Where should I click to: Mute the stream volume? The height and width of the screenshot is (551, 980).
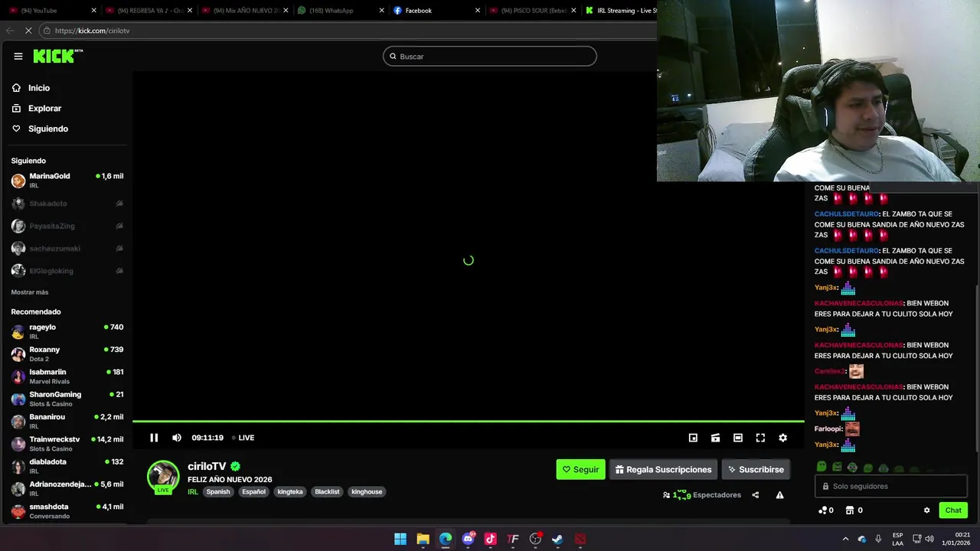tap(177, 438)
